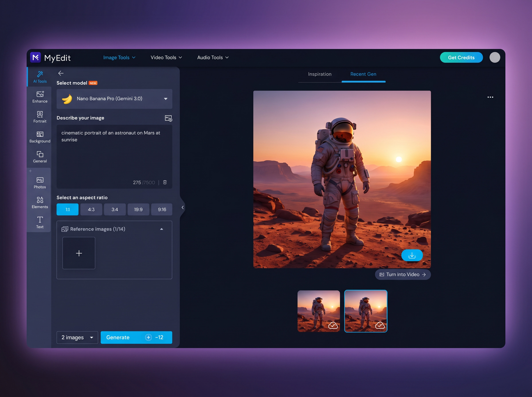The height and width of the screenshot is (397, 532).
Task: Toggle cloud sync on the left thumbnail
Action: click(333, 326)
